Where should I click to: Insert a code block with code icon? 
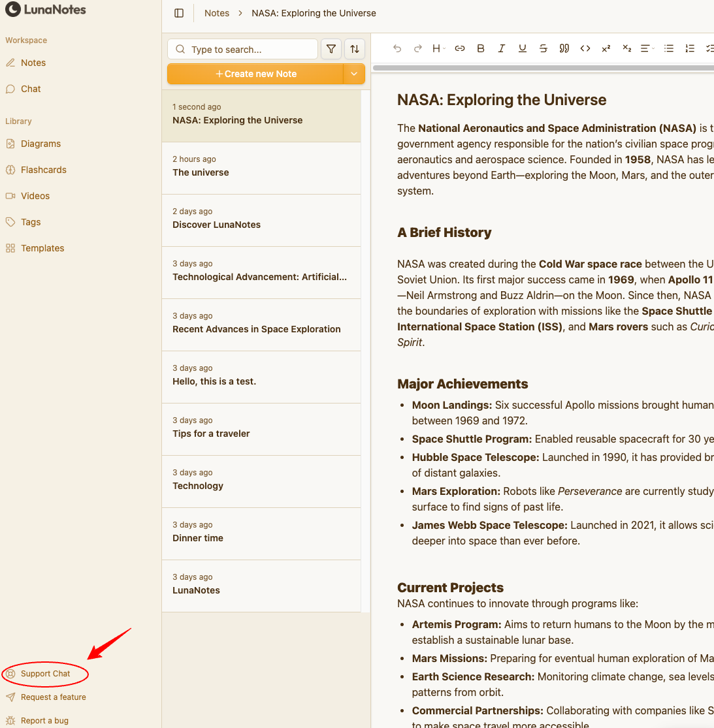point(585,48)
